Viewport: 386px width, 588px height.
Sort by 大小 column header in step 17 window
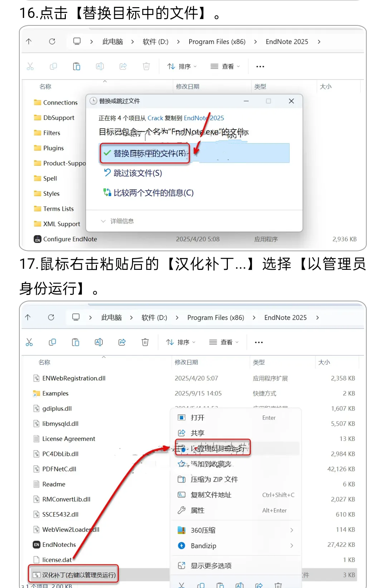pos(324,362)
